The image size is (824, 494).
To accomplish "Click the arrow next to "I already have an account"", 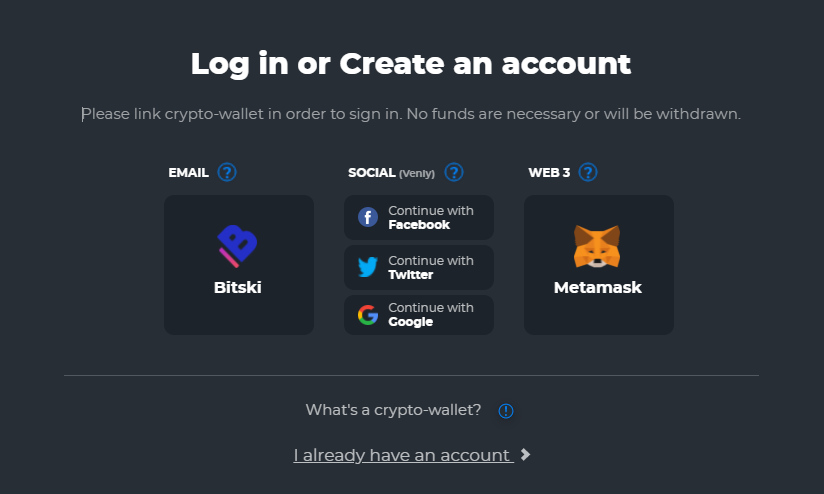I will tap(526, 455).
